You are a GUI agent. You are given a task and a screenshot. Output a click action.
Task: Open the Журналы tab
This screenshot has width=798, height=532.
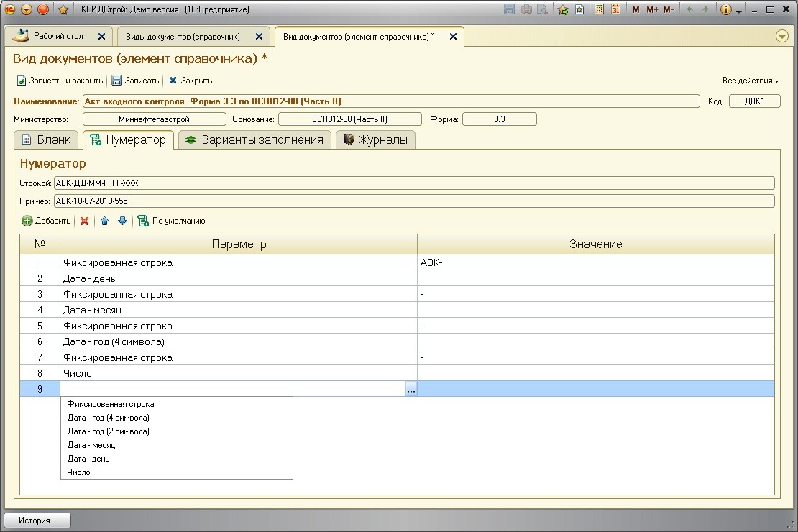tap(375, 139)
